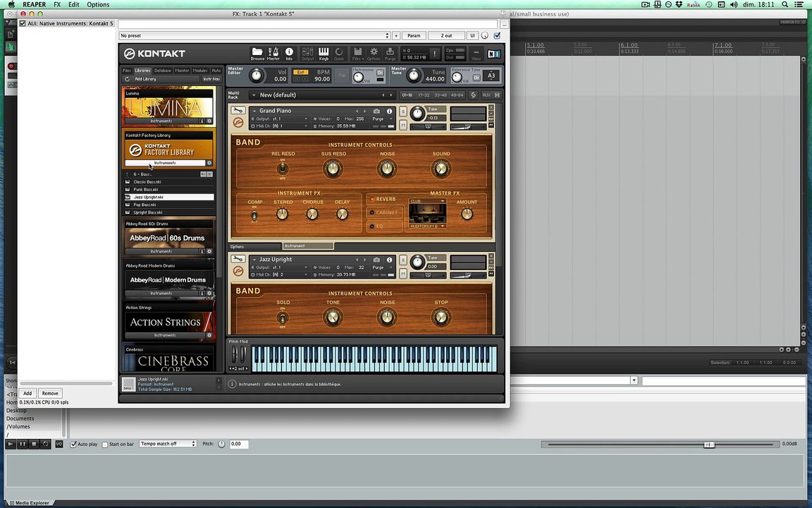Solo the Grand Piano instrument
812x508 pixels.
click(x=403, y=112)
